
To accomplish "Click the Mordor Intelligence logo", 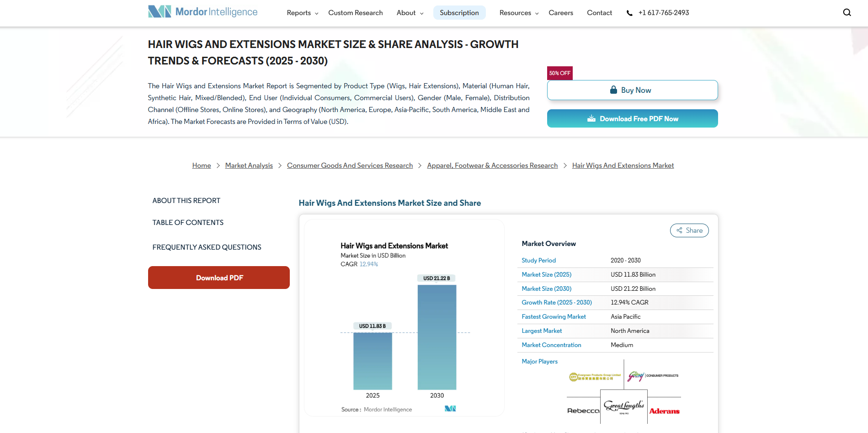I will pyautogui.click(x=202, y=11).
